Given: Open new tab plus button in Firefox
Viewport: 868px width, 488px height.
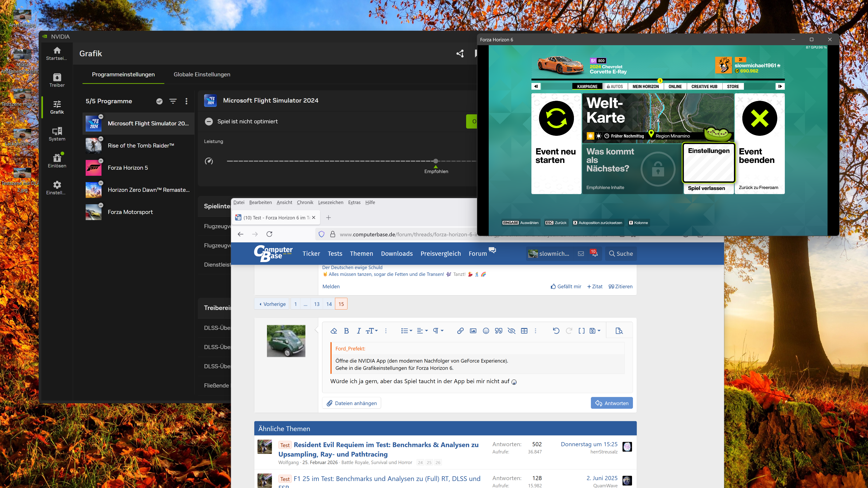Looking at the screenshot, I should pyautogui.click(x=328, y=218).
